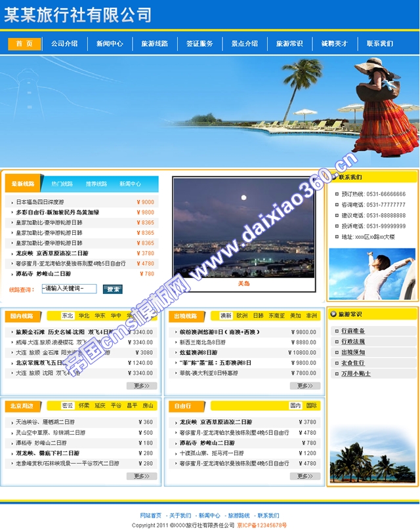
Task: Click the 线路查询 keyword input field
Action: tap(70, 289)
